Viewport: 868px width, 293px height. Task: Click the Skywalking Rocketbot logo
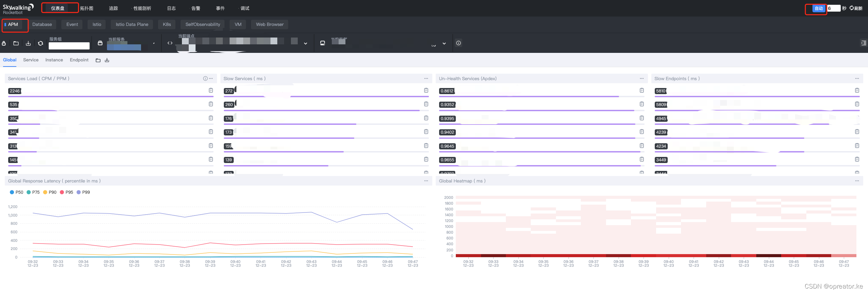pyautogui.click(x=18, y=9)
